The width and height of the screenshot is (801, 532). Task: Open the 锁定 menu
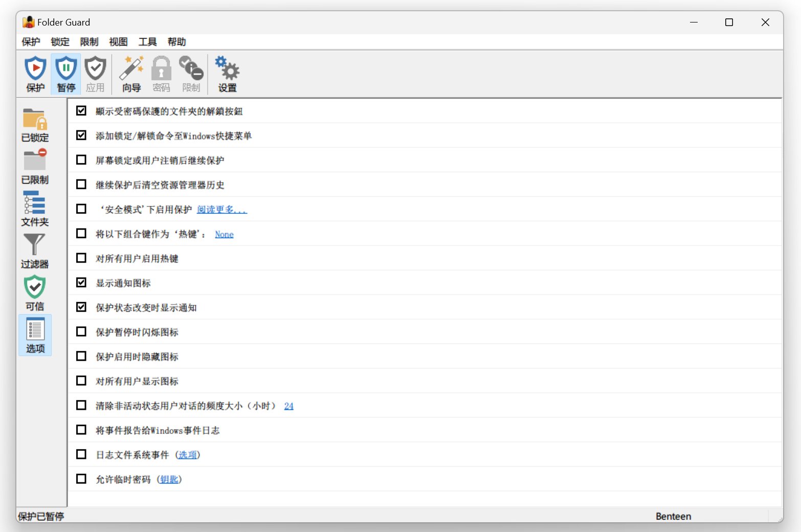pyautogui.click(x=60, y=42)
